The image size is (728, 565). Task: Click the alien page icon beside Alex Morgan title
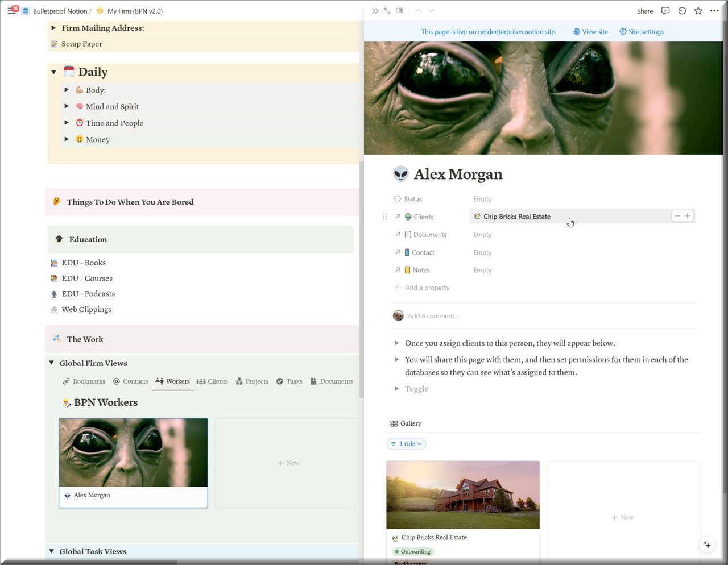click(x=400, y=174)
